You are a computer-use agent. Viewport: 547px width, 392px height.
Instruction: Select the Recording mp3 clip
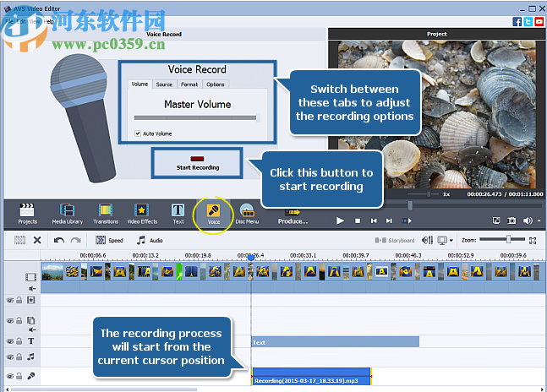coord(311,376)
